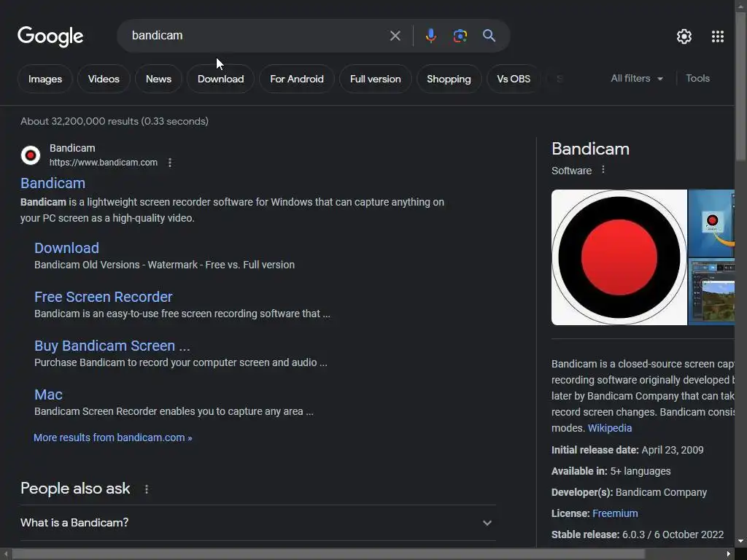Open the Free Screen Recorder sitelink

click(x=104, y=297)
